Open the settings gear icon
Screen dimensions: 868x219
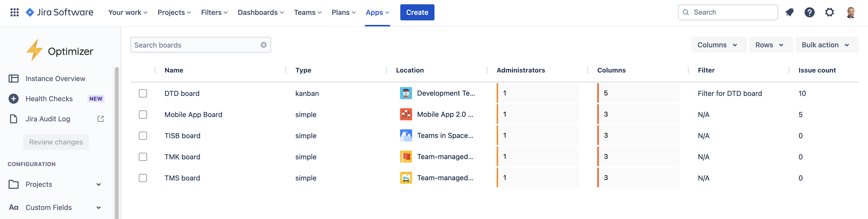[829, 13]
